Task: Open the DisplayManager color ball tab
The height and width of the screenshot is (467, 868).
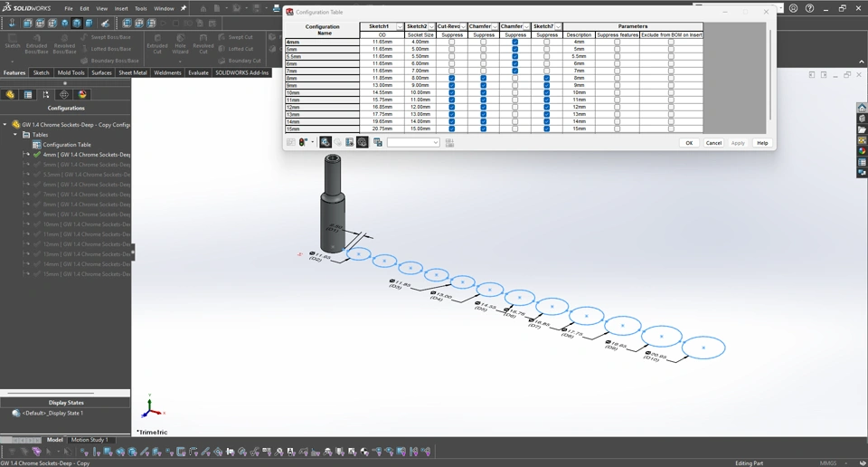Action: 82,95
